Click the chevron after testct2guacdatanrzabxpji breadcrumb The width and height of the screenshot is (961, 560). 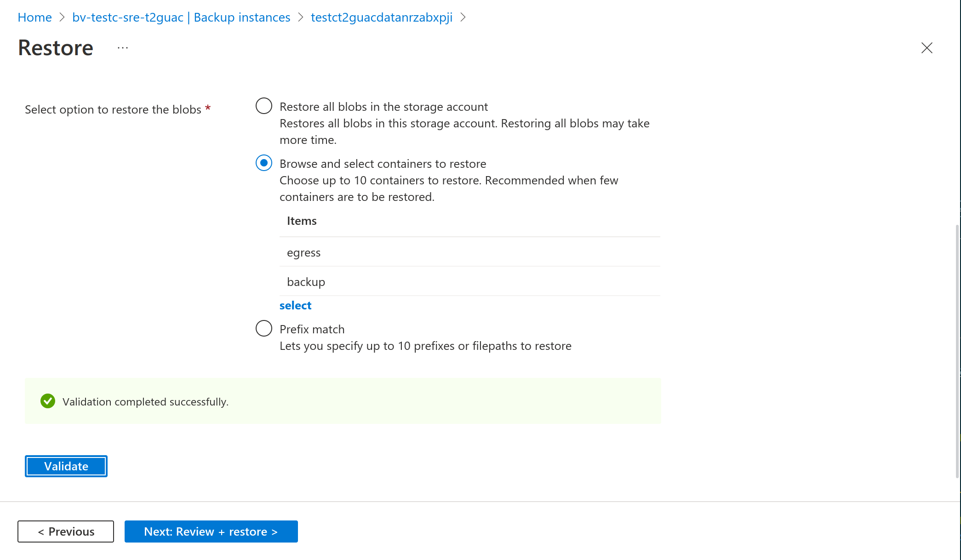click(x=463, y=17)
